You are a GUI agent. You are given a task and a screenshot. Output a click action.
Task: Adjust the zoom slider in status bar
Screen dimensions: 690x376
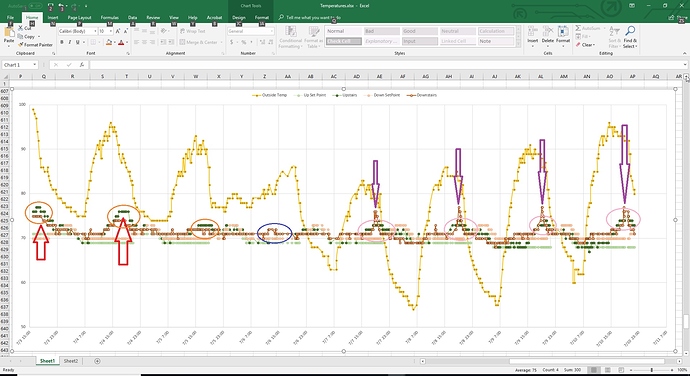(652, 370)
